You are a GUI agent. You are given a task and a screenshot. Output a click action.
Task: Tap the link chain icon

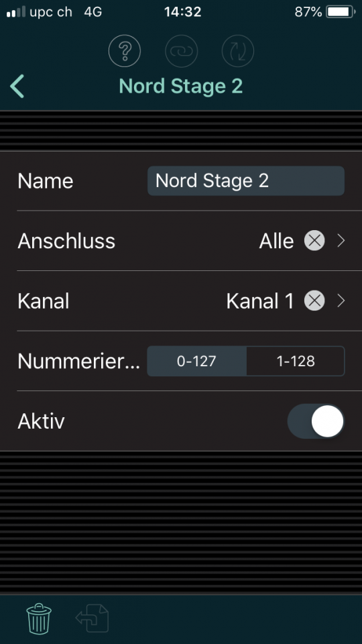point(181,52)
